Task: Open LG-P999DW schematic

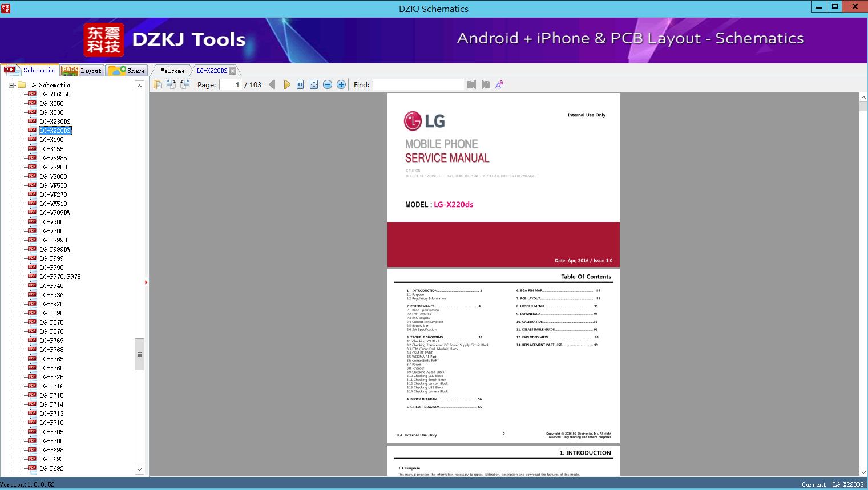Action: (x=55, y=249)
